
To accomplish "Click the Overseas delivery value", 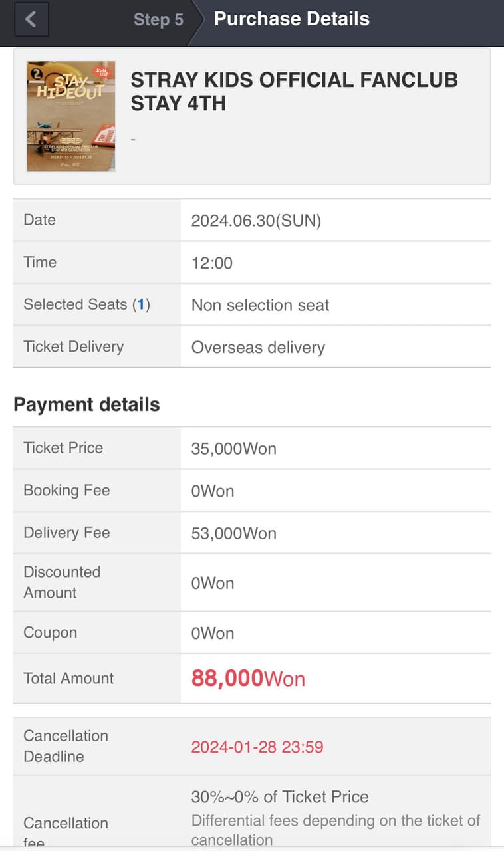I will [x=258, y=347].
